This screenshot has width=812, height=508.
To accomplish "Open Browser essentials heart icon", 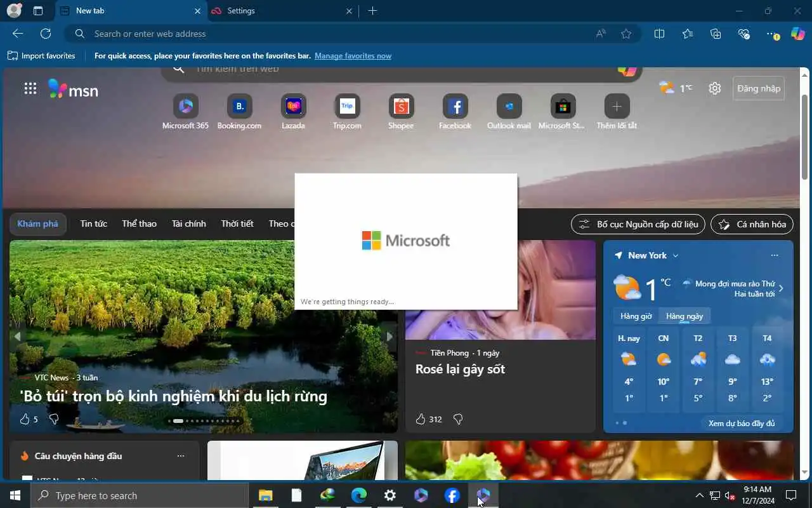I will pyautogui.click(x=744, y=34).
